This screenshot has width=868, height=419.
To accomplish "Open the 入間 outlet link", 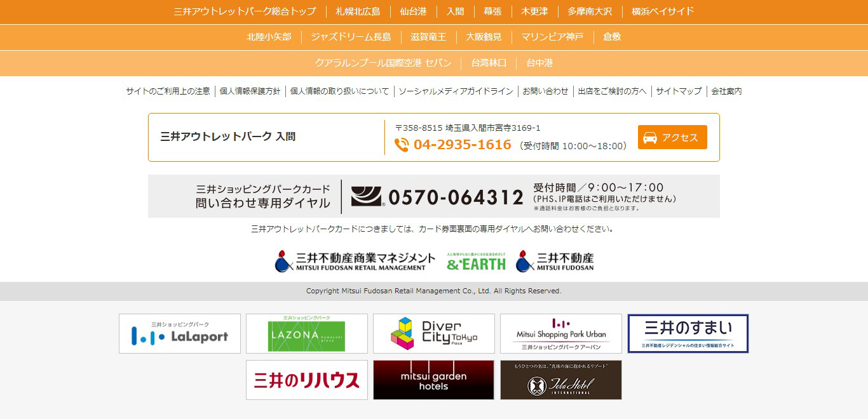I will click(455, 11).
